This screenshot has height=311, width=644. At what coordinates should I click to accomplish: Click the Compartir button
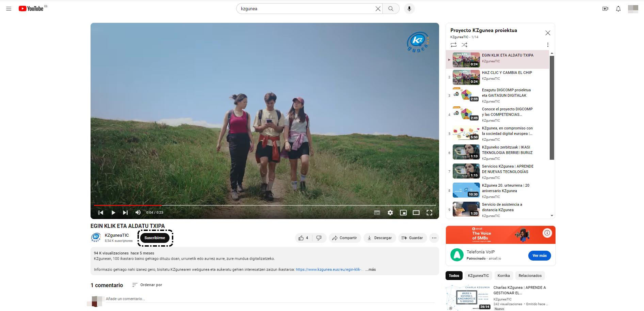click(x=344, y=238)
